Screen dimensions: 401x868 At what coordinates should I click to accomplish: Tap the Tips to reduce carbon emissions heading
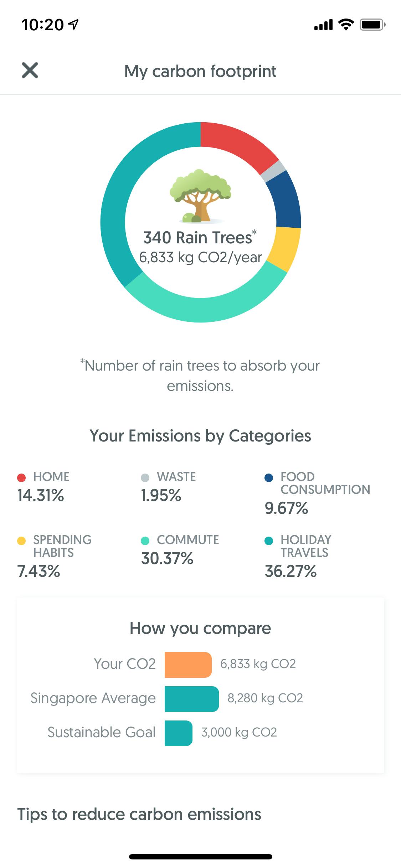tap(139, 815)
